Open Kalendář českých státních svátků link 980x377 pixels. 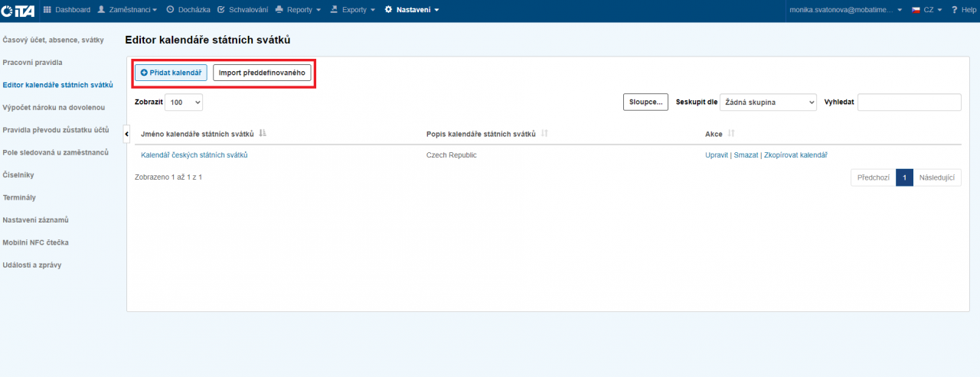pos(194,155)
